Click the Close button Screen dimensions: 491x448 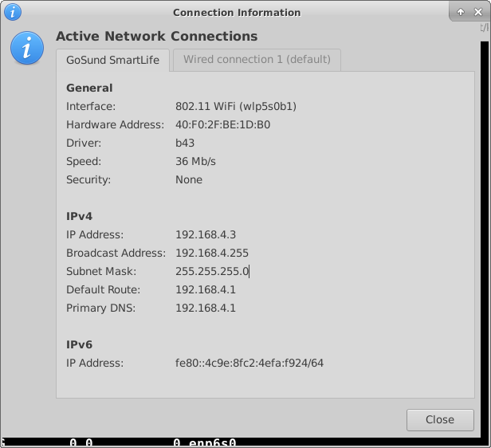[440, 419]
